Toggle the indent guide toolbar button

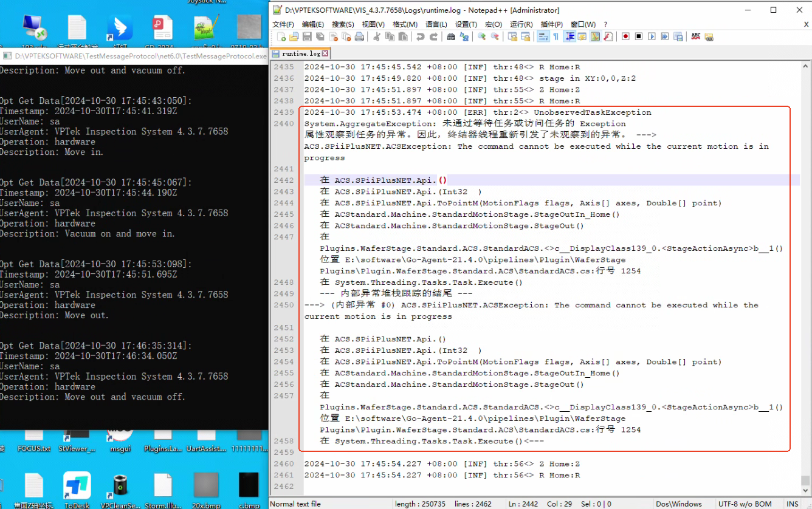(569, 36)
